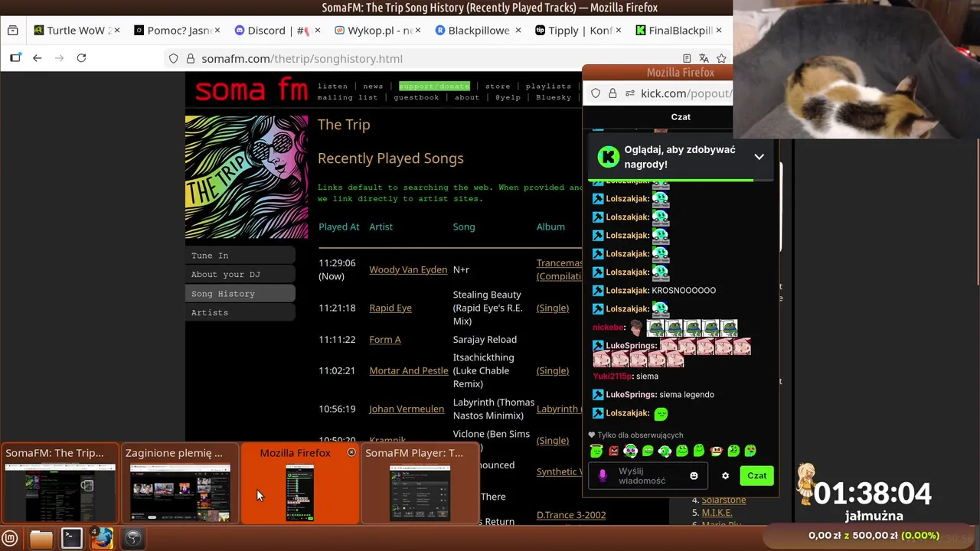The height and width of the screenshot is (551, 980).
Task: Close the Turtle WoW tab
Action: 117,31
